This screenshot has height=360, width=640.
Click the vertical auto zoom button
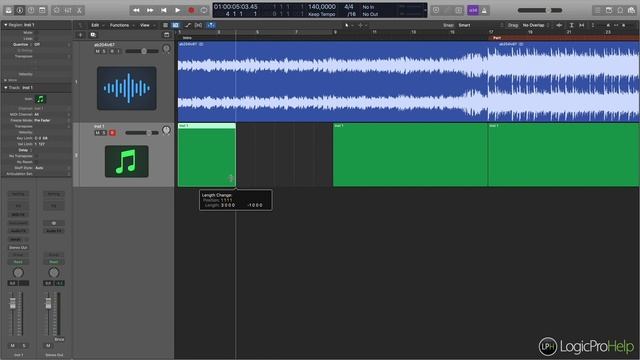[x=571, y=25]
